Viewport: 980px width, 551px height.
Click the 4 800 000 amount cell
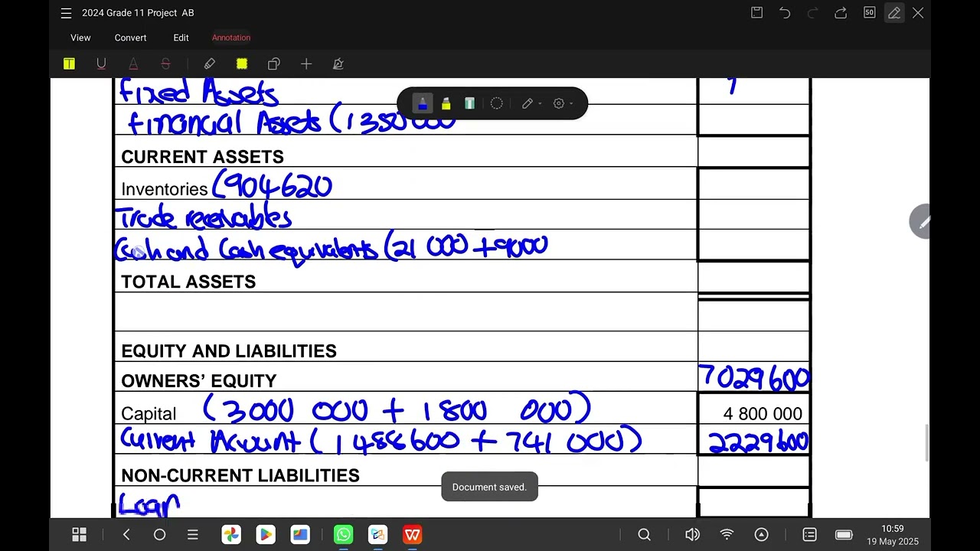click(754, 414)
